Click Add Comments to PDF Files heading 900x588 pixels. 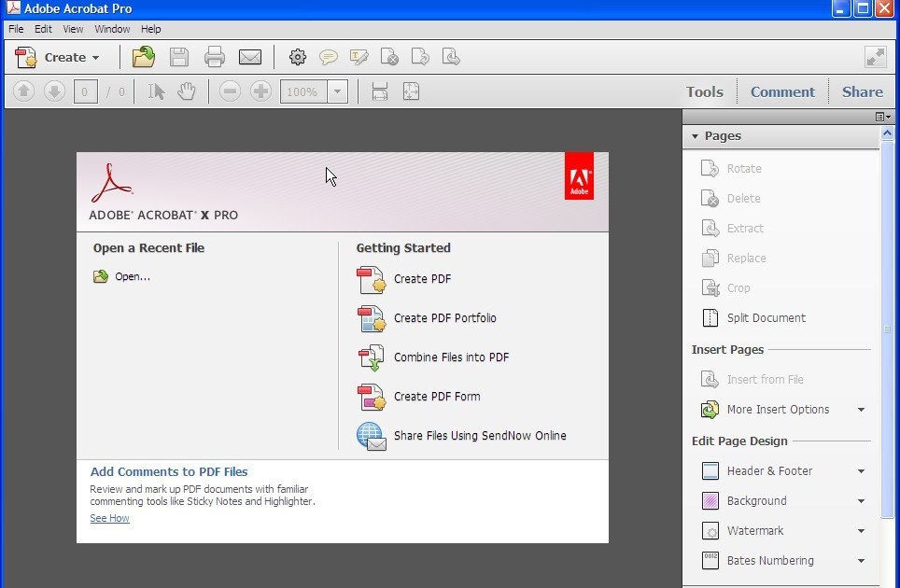(169, 471)
